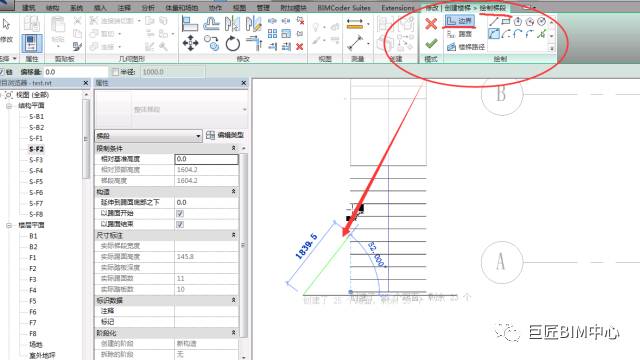Open the Extensions ribbon tab
This screenshot has width=640, height=360.
[x=398, y=7]
